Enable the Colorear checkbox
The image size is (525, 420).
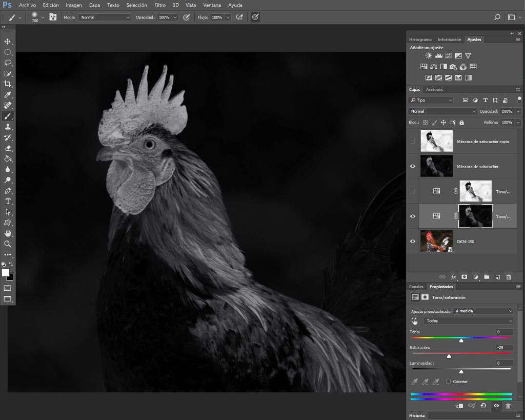point(448,381)
